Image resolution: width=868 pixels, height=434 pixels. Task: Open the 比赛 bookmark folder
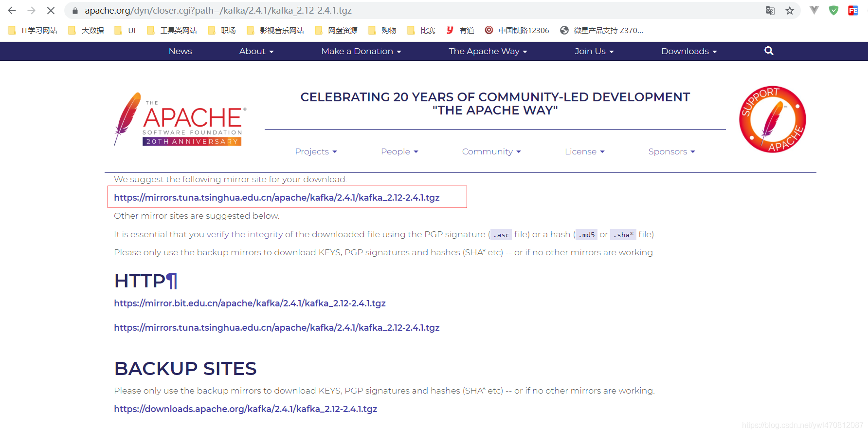(421, 30)
